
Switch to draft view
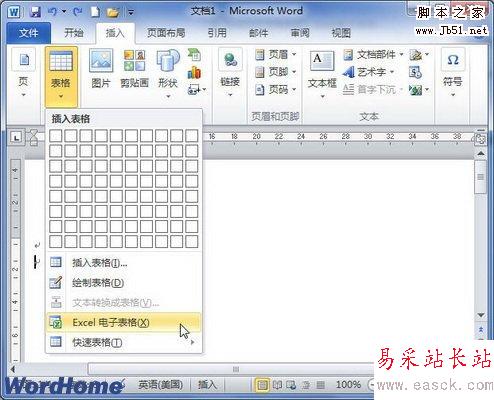point(320,385)
